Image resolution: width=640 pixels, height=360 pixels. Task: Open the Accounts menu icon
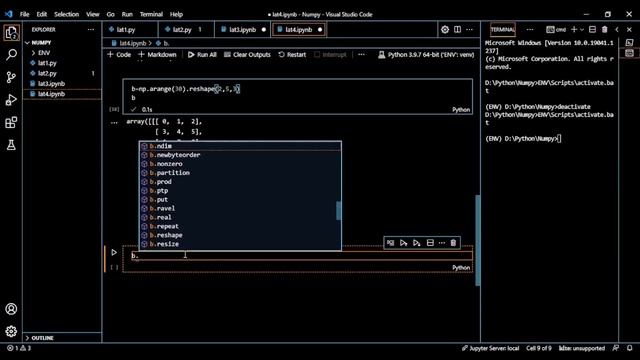11,309
